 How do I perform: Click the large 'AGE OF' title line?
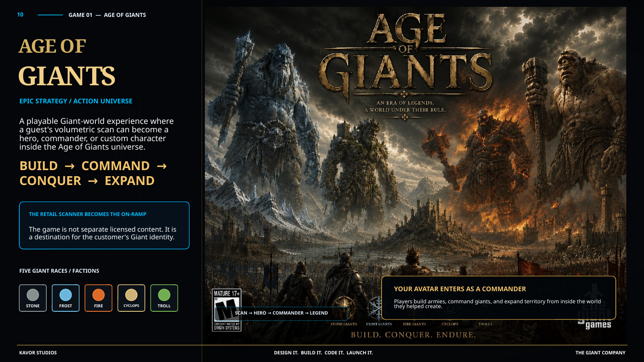click(52, 46)
